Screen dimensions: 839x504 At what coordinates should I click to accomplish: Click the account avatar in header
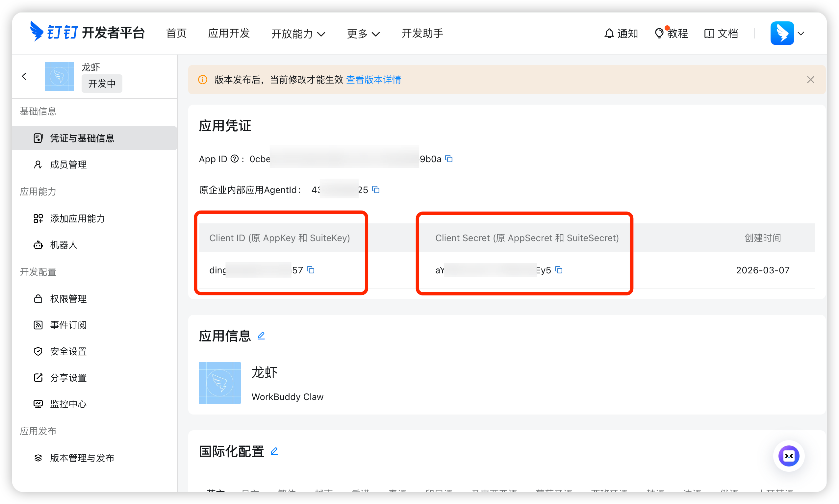pos(782,33)
